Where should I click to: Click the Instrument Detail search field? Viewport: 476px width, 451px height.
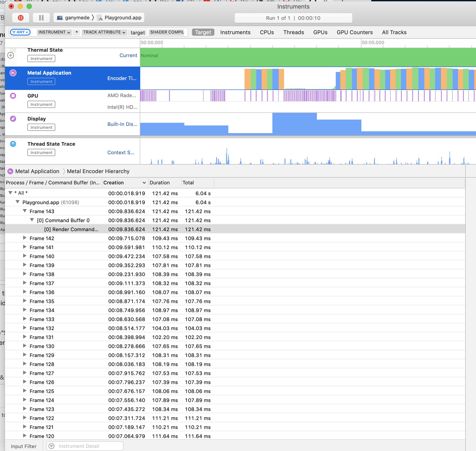tap(85, 446)
